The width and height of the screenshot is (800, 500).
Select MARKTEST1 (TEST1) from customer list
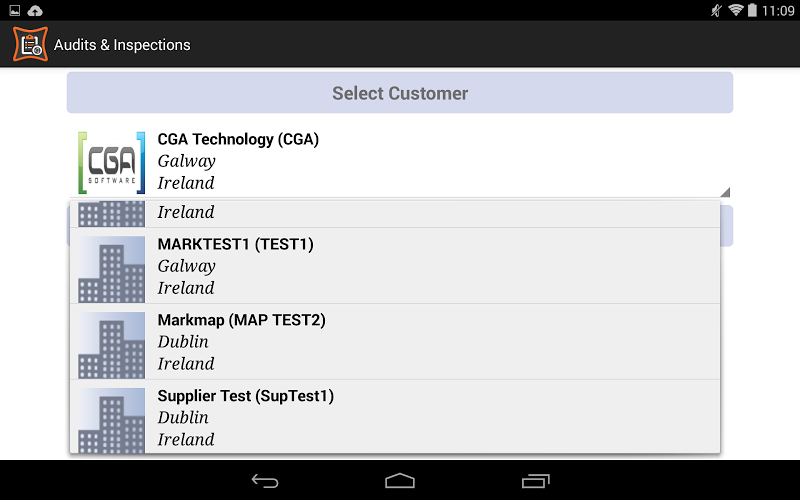(395, 266)
